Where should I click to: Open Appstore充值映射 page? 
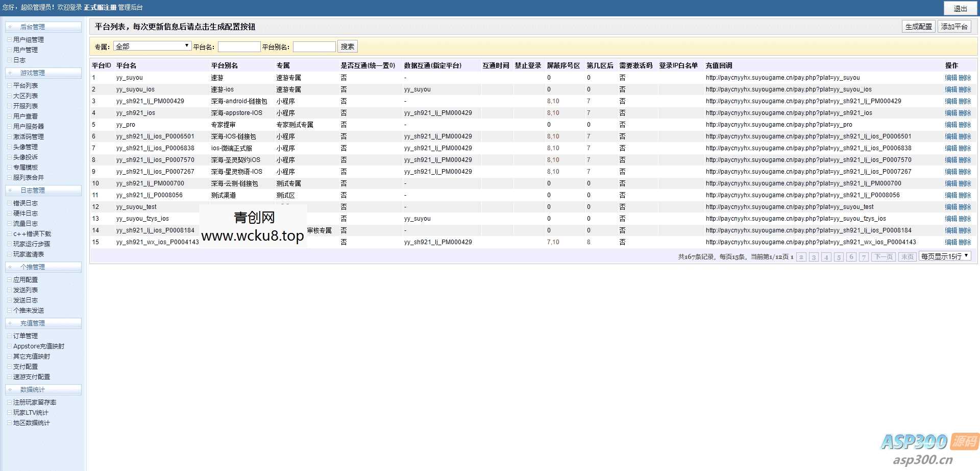36,346
